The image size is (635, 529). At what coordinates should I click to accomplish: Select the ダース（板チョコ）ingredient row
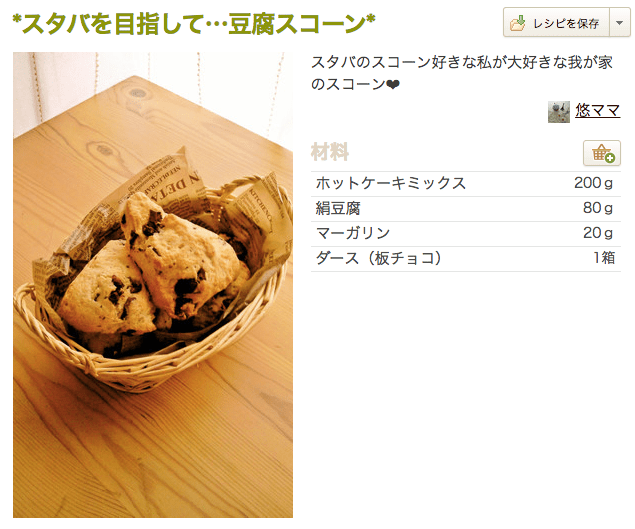coord(466,258)
